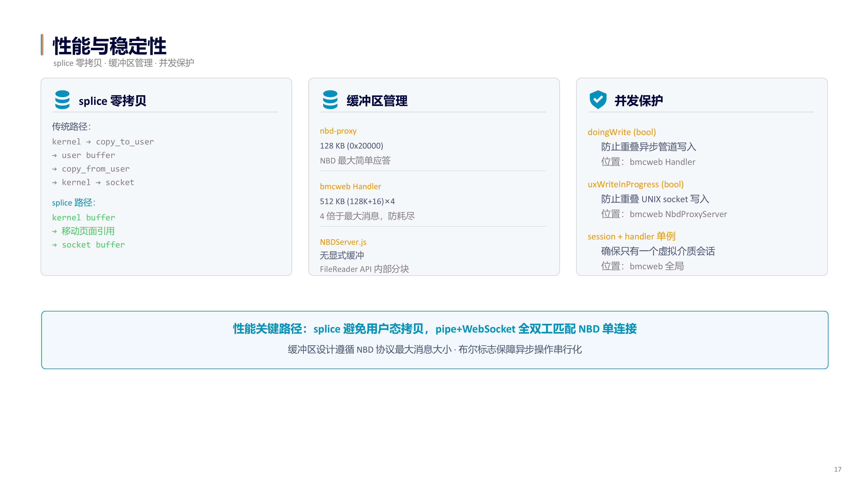Click the shield checkmark icon beside 并发保护
This screenshot has height=488, width=868.
598,100
